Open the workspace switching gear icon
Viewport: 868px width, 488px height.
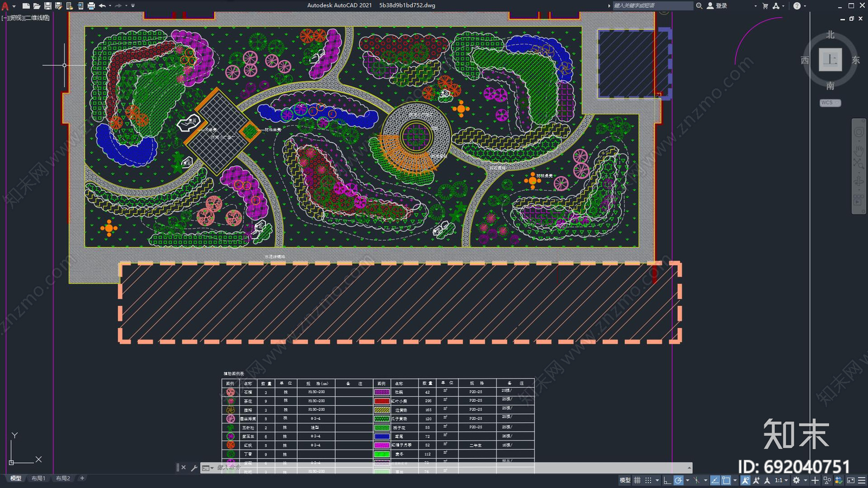pyautogui.click(x=796, y=480)
